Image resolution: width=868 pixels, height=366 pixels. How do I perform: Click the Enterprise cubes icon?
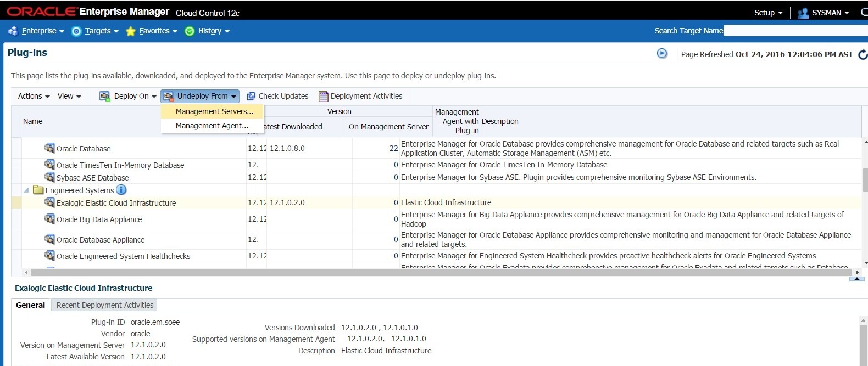[13, 31]
